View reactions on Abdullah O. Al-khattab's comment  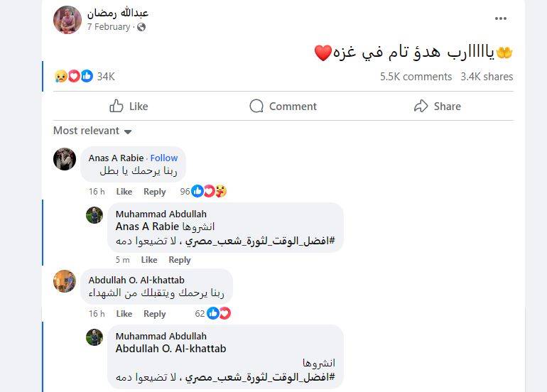tap(218, 313)
